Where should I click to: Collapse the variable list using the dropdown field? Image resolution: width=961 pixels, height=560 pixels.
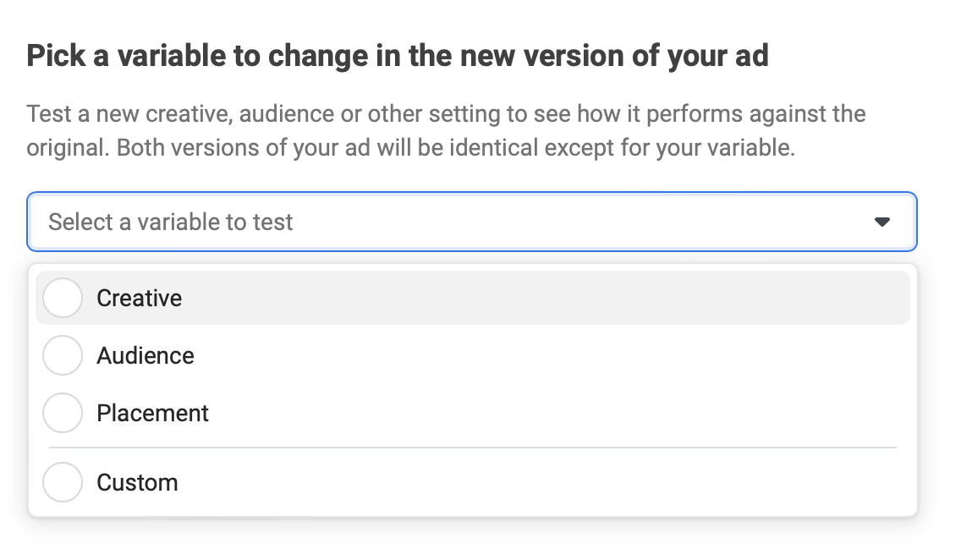[472, 222]
